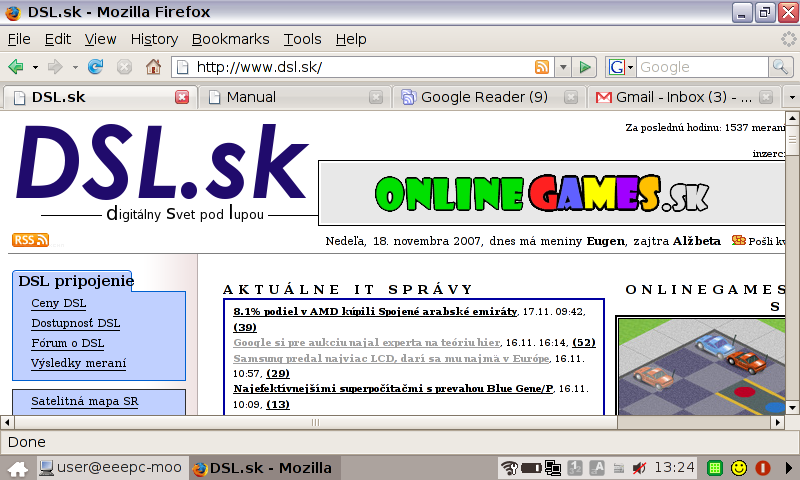Open the (52) comments link
Image resolution: width=800 pixels, height=480 pixels.
pyautogui.click(x=584, y=342)
